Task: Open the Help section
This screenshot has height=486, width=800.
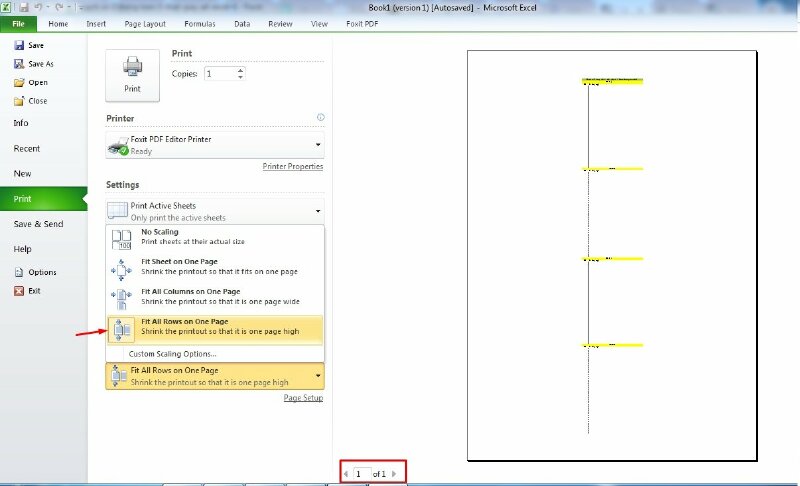Action: click(22, 249)
